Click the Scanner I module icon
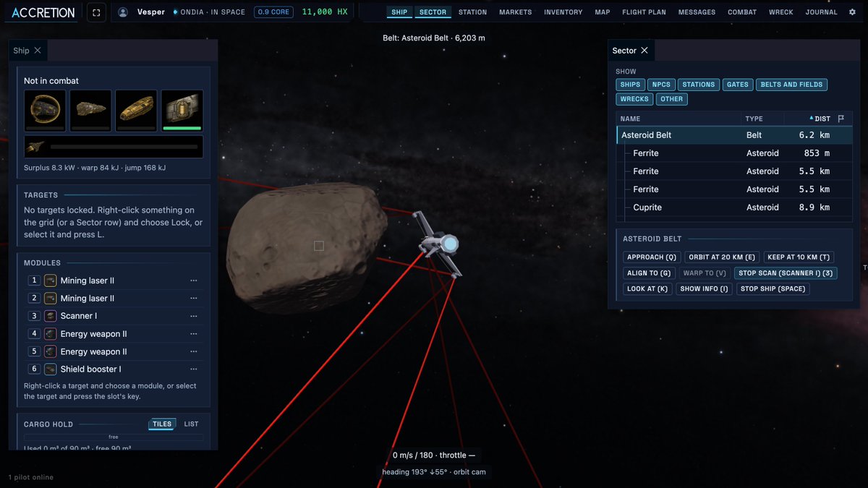The image size is (868, 488). tap(50, 316)
